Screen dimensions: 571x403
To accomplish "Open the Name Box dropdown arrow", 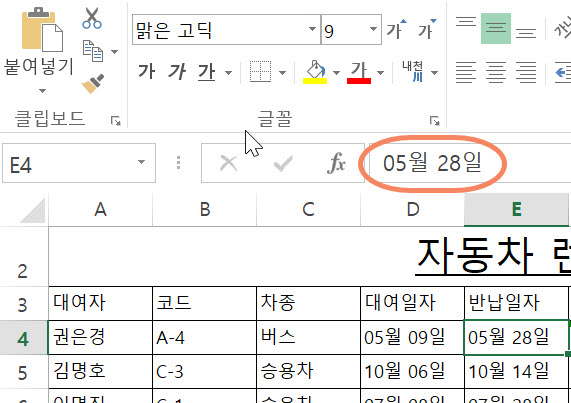I will 142,162.
